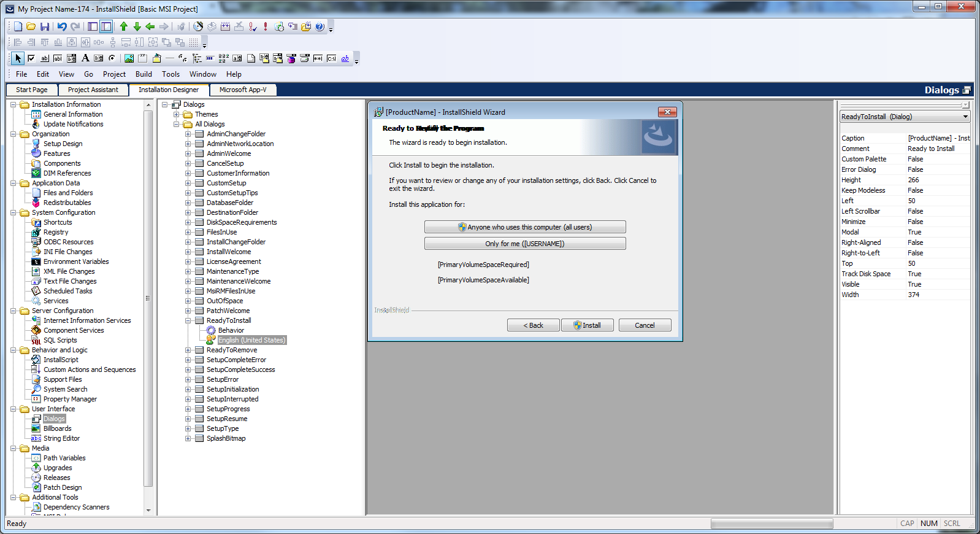Select the pointer arrow tool
980x534 pixels.
[x=18, y=58]
